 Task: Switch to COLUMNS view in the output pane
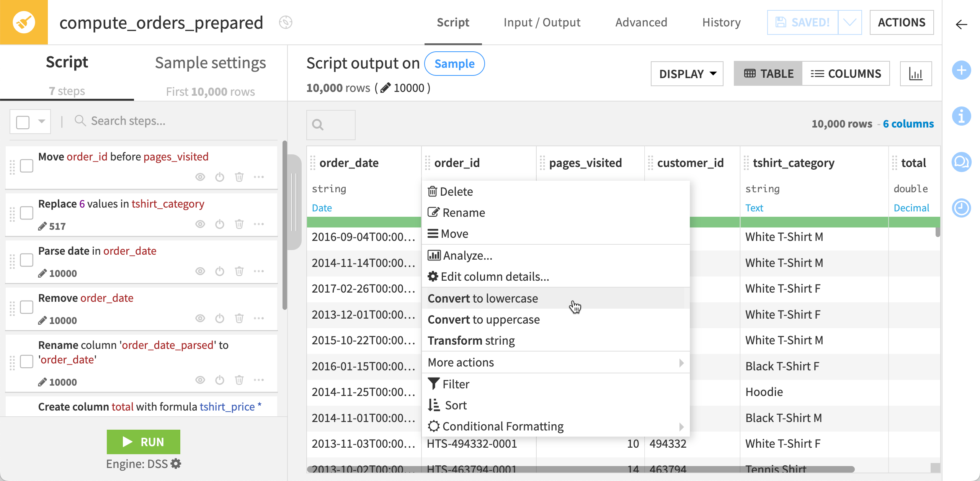tap(846, 74)
